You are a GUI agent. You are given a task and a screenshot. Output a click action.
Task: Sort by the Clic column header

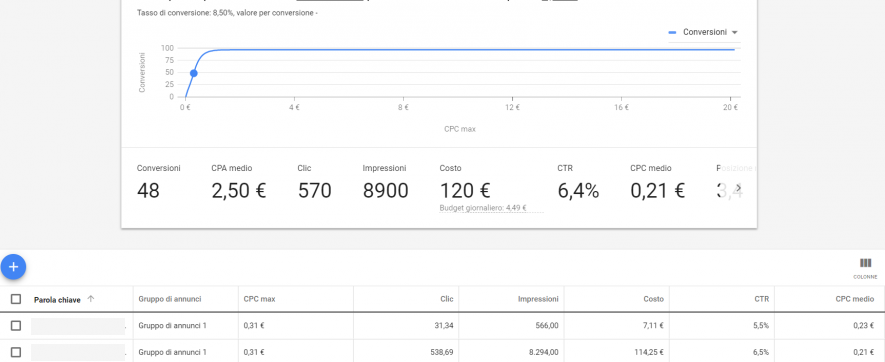point(446,299)
